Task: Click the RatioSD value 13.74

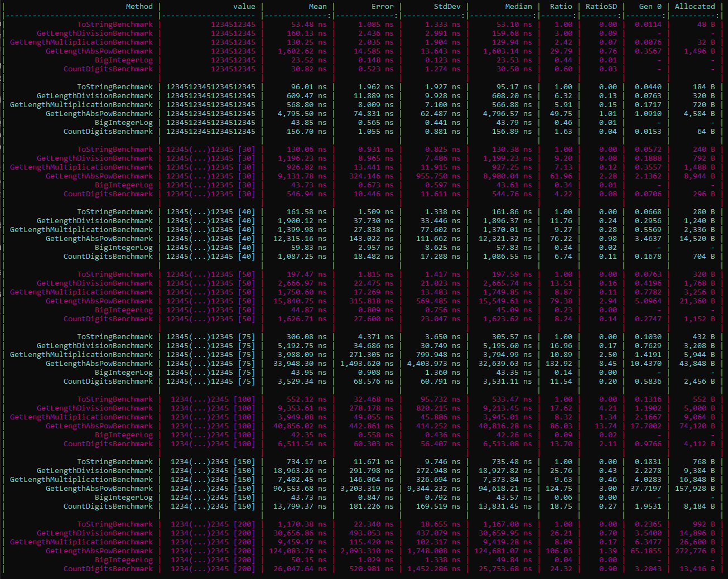Action: tap(606, 426)
